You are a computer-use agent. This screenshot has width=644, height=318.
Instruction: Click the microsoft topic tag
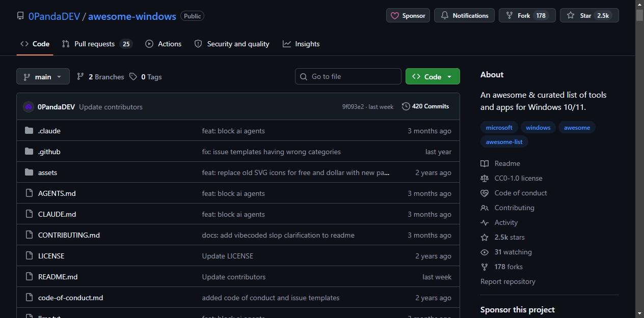pos(499,128)
